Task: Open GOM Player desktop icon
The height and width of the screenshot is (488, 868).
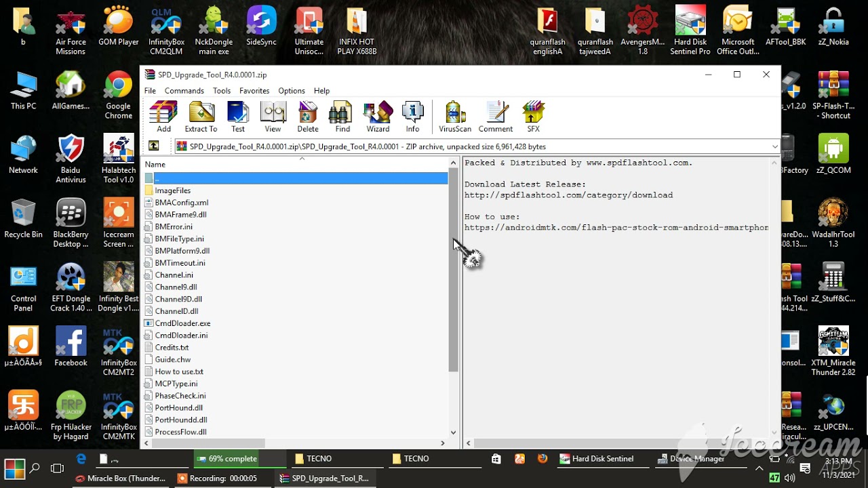Action: click(x=119, y=27)
